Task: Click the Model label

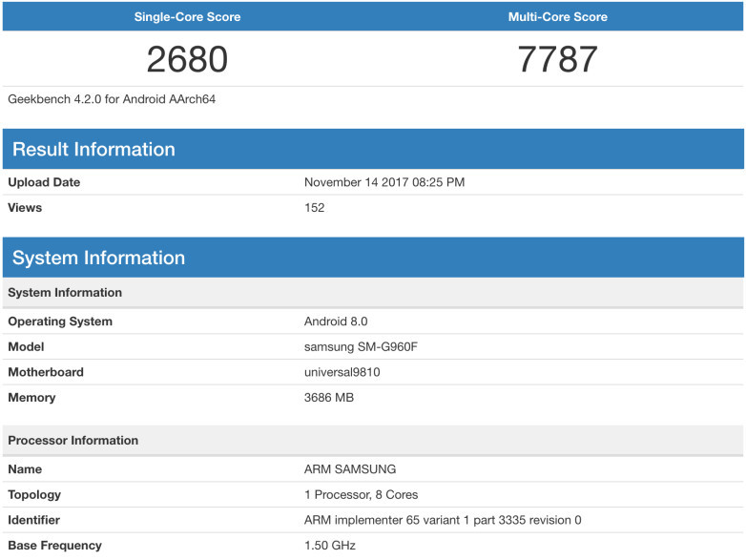Action: click(x=26, y=346)
